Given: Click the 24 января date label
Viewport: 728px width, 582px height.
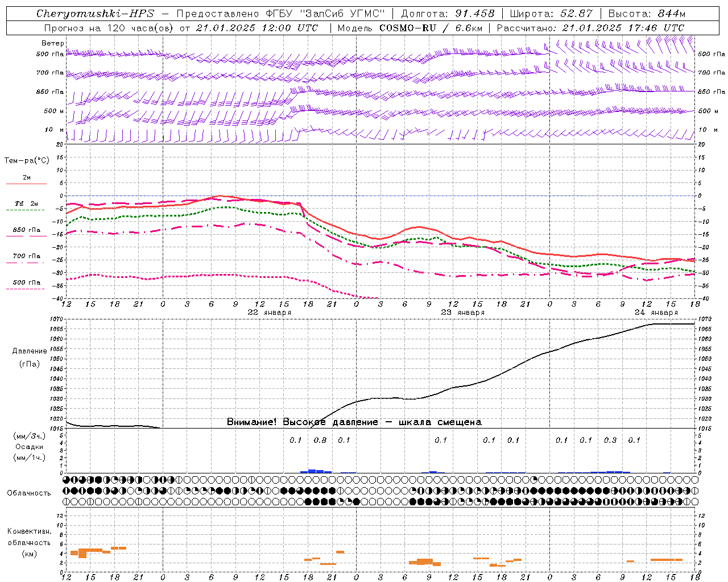Looking at the screenshot, I should point(656,313).
